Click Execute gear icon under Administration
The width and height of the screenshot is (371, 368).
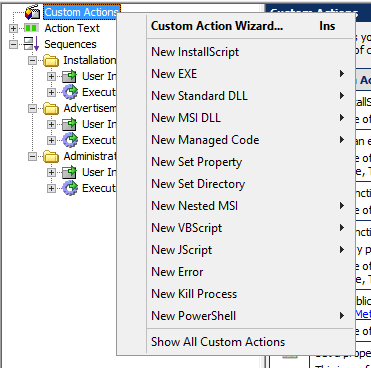click(70, 188)
